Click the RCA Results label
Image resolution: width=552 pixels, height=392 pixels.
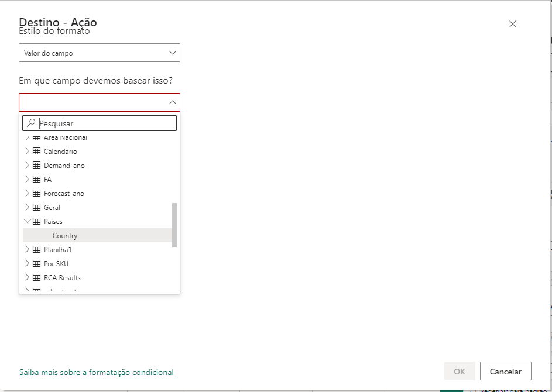click(62, 278)
